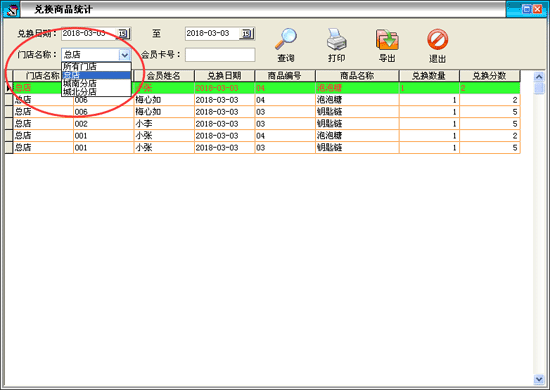Click the scrollbar down arrow
550x390 pixels.
click(x=539, y=379)
